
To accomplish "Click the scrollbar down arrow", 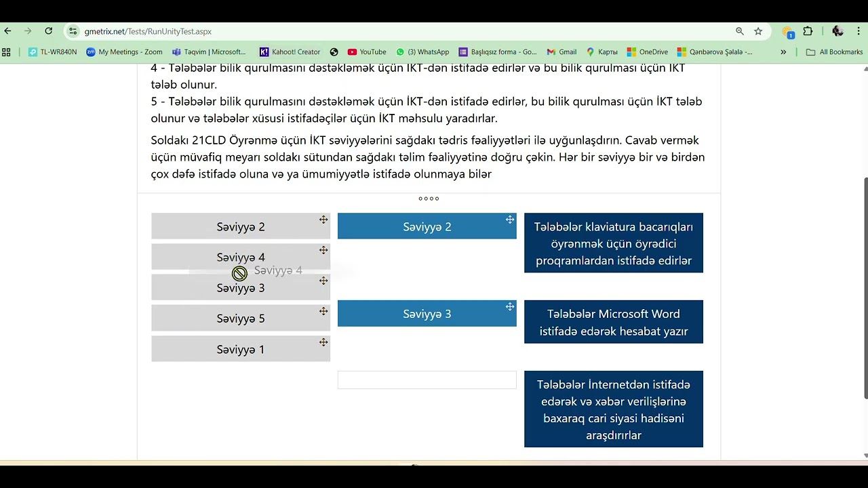I will tap(865, 456).
